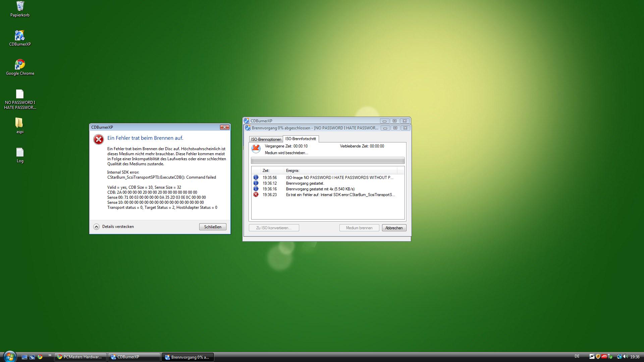Screen dimensions: 644x362
Task: Select the aspi folder on the desktop
Action: click(20, 126)
